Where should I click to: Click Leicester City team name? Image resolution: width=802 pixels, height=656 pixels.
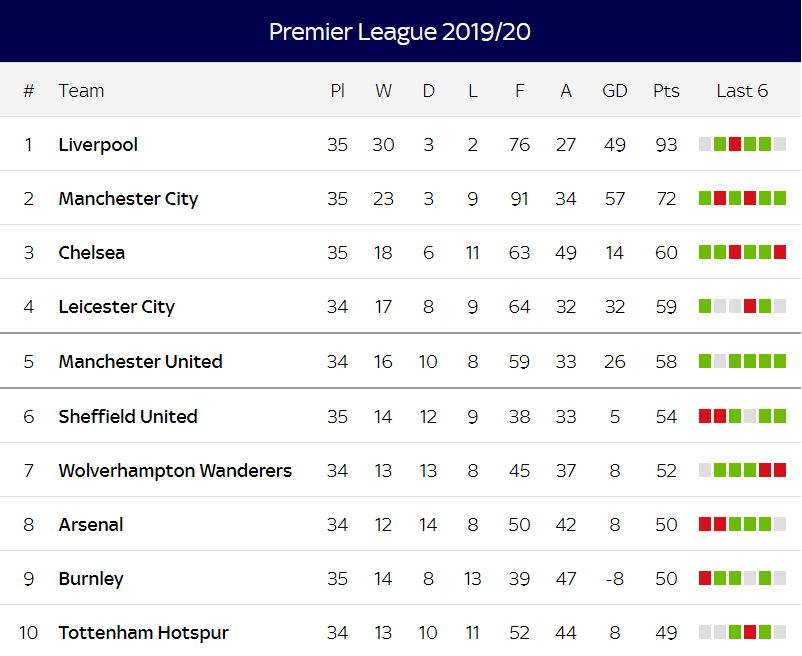click(117, 307)
